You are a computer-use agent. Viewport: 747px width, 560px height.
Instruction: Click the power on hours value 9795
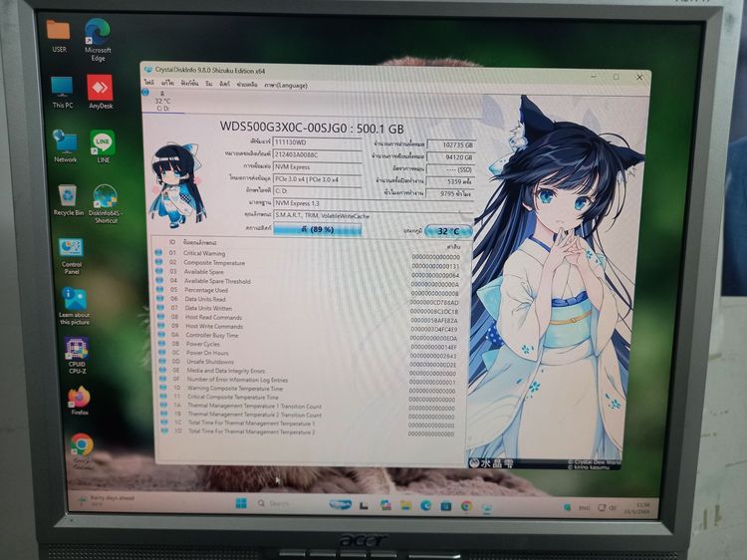[450, 194]
